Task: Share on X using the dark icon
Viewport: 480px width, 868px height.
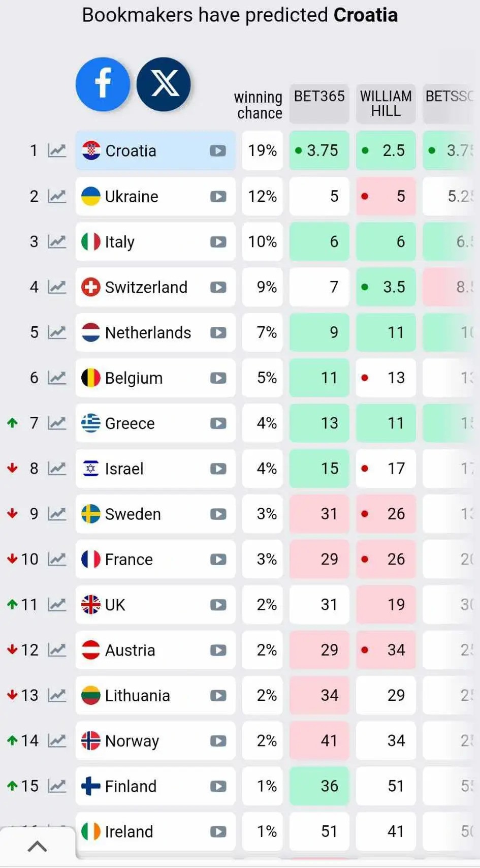Action: (164, 84)
